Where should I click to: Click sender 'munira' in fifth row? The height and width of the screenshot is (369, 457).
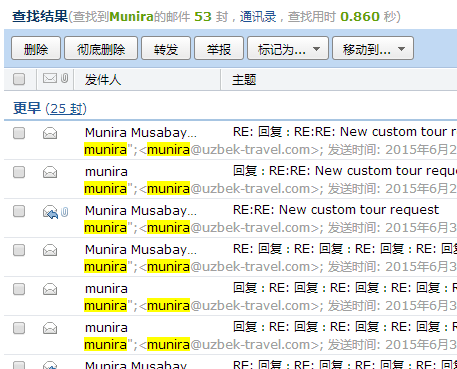click(x=106, y=289)
